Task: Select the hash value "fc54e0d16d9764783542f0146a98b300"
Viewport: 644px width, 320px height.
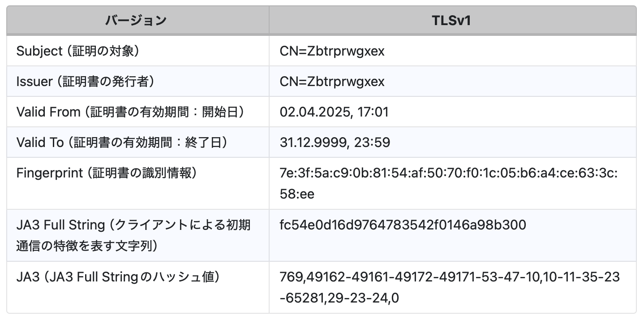Action: click(x=403, y=225)
